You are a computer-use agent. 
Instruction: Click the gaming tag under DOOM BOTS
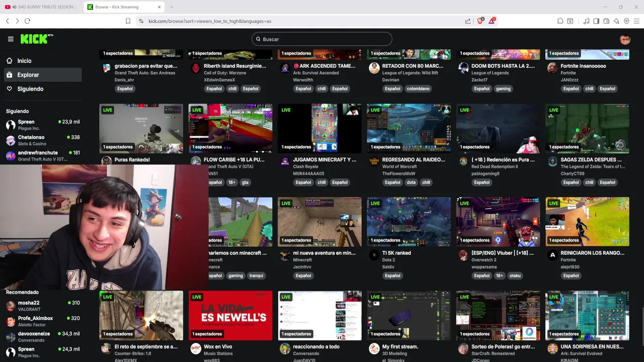(503, 89)
